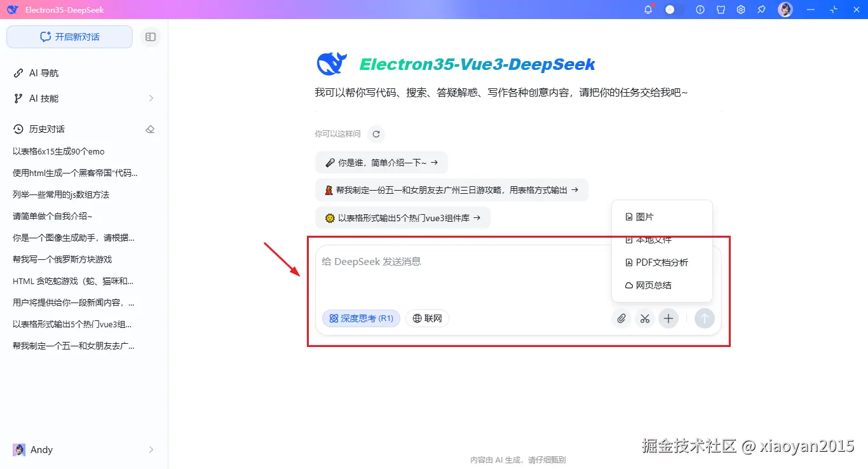The width and height of the screenshot is (868, 469).
Task: Click 历史对话 heading
Action: [47, 129]
